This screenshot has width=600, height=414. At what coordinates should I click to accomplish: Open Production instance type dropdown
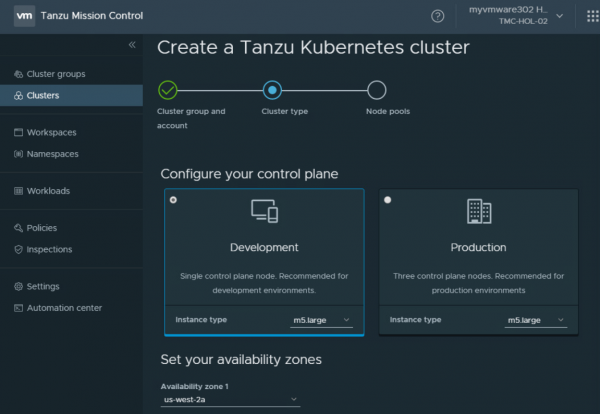(535, 320)
